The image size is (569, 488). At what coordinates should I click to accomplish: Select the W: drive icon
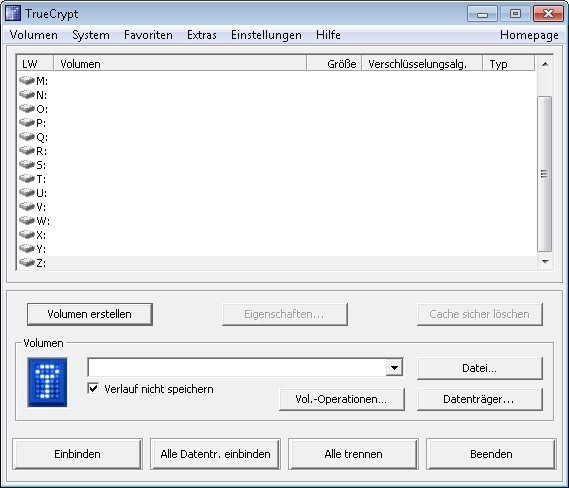click(27, 220)
